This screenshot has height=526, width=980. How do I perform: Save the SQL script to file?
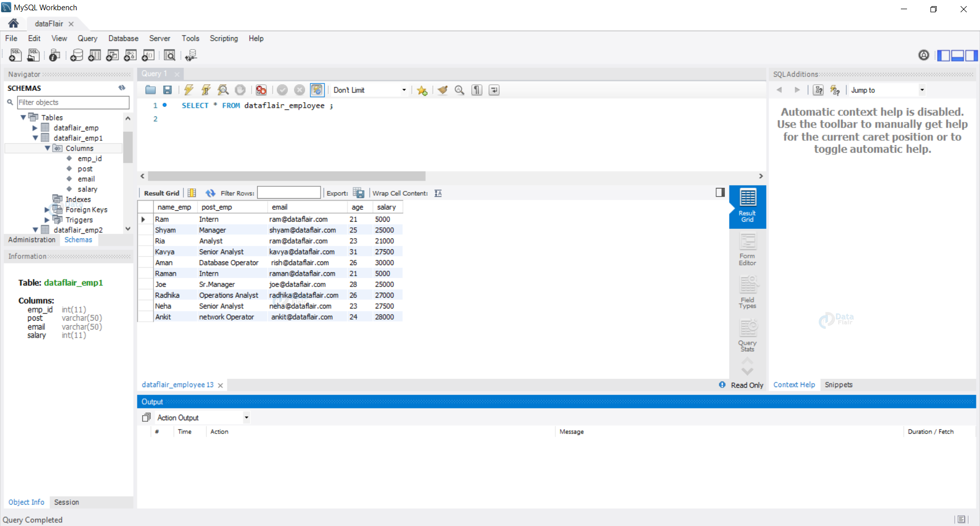coord(167,90)
